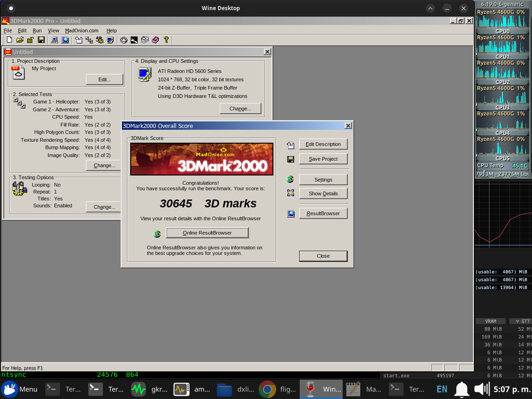Click the Save floppy disk toolbar icon

42,40
